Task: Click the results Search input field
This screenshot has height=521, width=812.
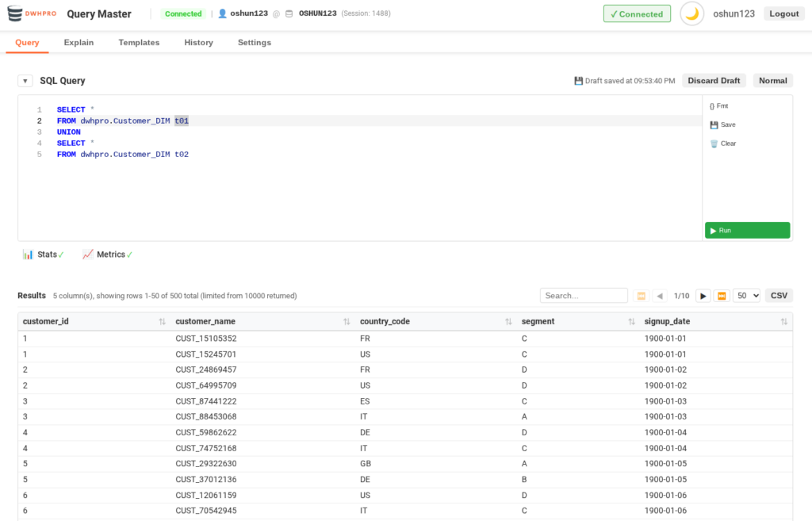Action: pos(583,296)
